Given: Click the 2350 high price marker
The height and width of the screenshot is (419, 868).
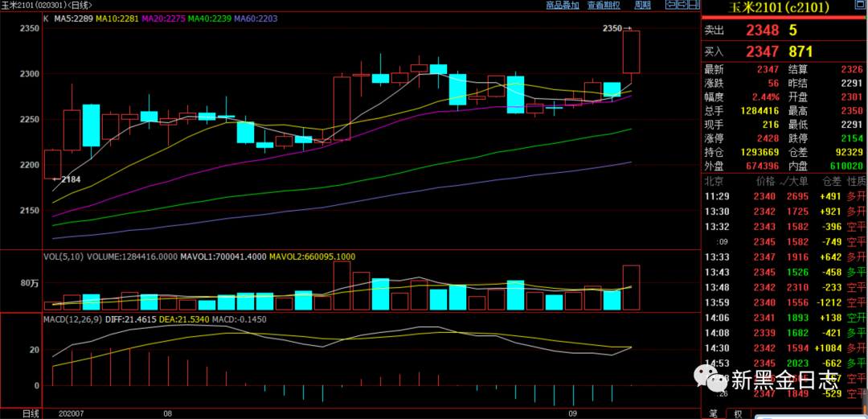Looking at the screenshot, I should (612, 27).
